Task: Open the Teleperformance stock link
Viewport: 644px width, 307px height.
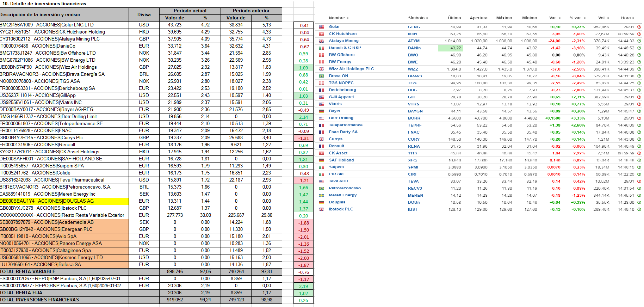Action: (345, 125)
